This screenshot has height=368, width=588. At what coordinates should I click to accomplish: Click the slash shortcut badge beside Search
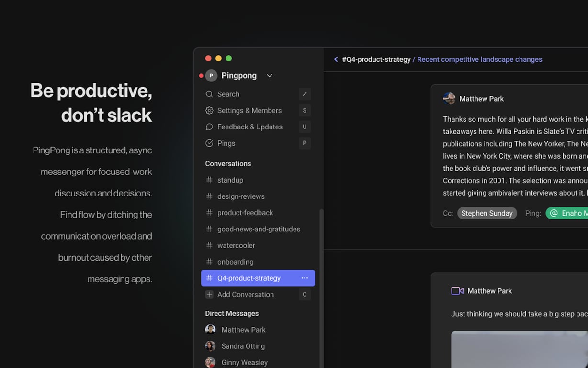(x=305, y=94)
